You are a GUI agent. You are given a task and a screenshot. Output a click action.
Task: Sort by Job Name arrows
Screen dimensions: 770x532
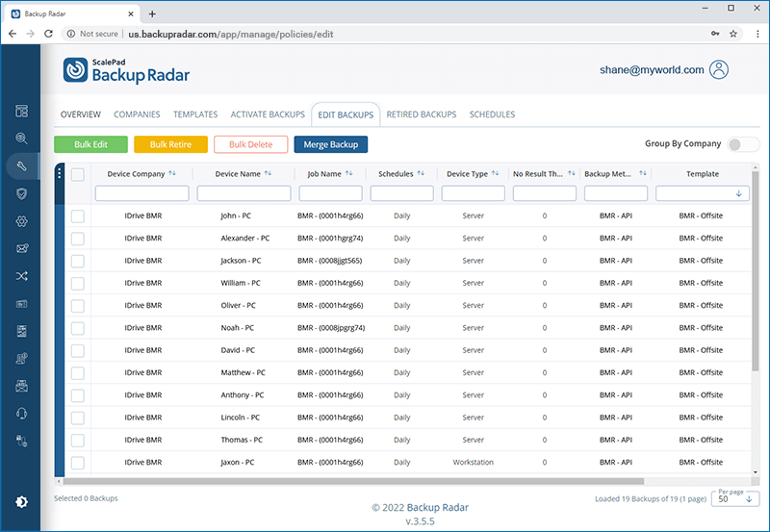click(348, 173)
